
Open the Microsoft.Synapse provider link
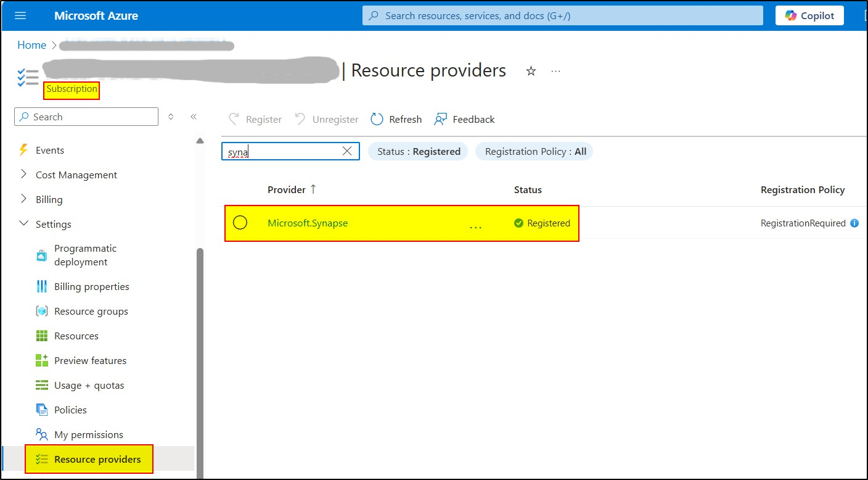[x=306, y=223]
